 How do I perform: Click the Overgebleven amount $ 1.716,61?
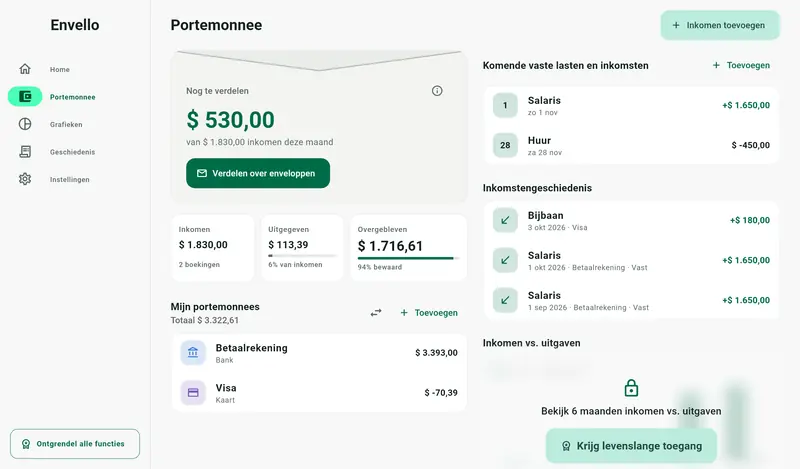[390, 246]
